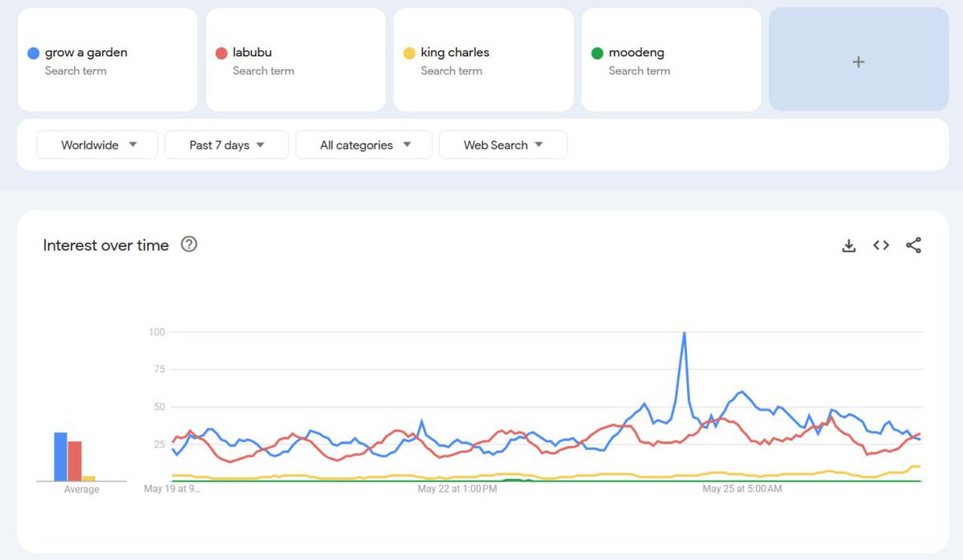Open help for Interest over time
This screenshot has height=560, width=963.
(x=189, y=245)
